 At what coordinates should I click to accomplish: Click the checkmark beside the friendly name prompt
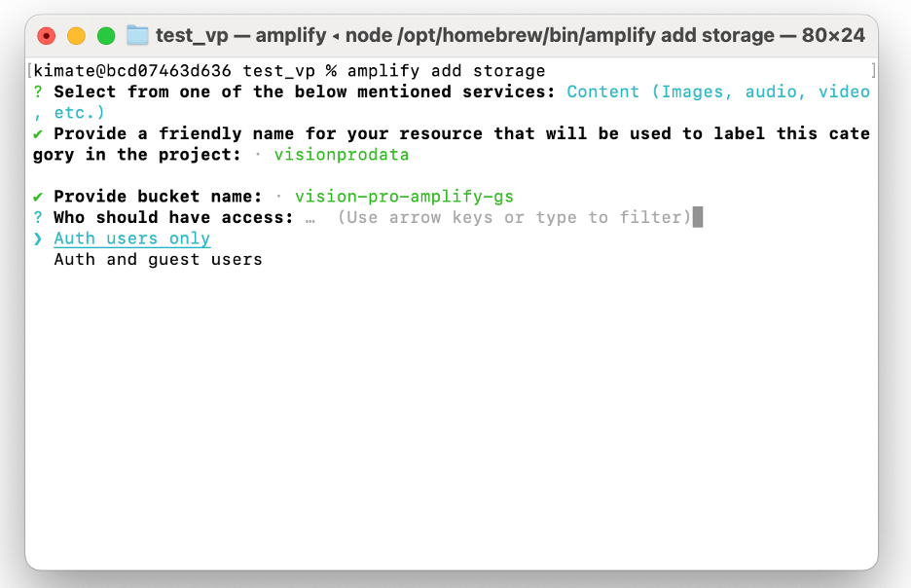tap(38, 133)
